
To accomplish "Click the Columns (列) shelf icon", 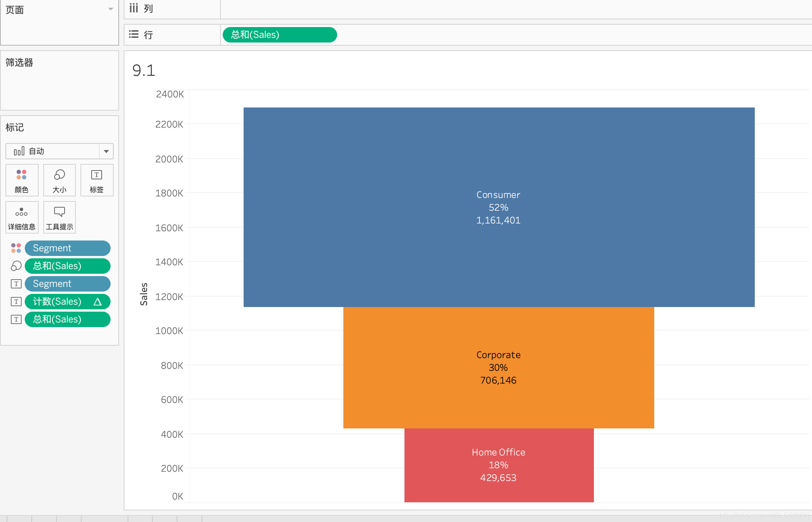I will click(134, 8).
